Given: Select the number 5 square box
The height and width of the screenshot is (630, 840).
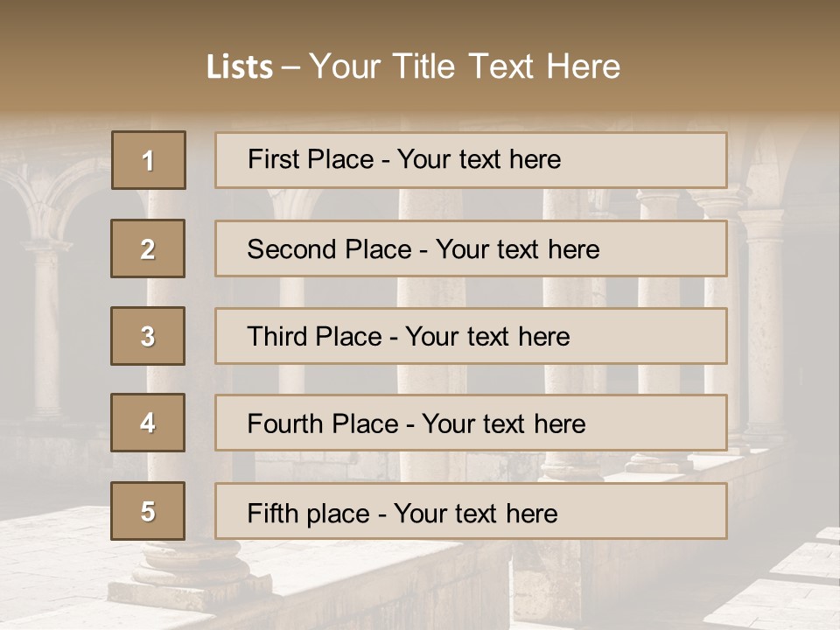Looking at the screenshot, I should pos(148,511).
